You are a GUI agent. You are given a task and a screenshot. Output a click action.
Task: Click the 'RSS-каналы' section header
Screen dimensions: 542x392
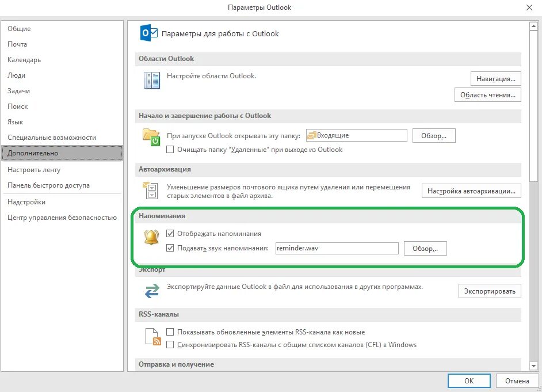pos(328,314)
